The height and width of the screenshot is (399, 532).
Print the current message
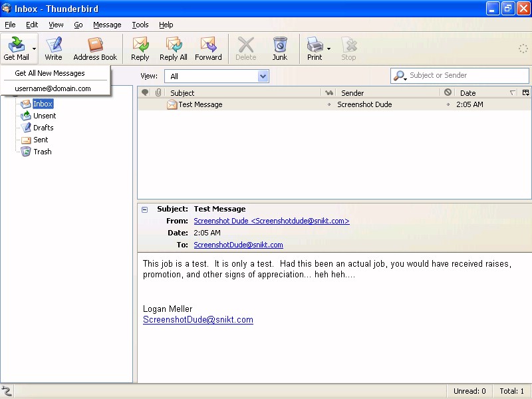click(x=315, y=49)
